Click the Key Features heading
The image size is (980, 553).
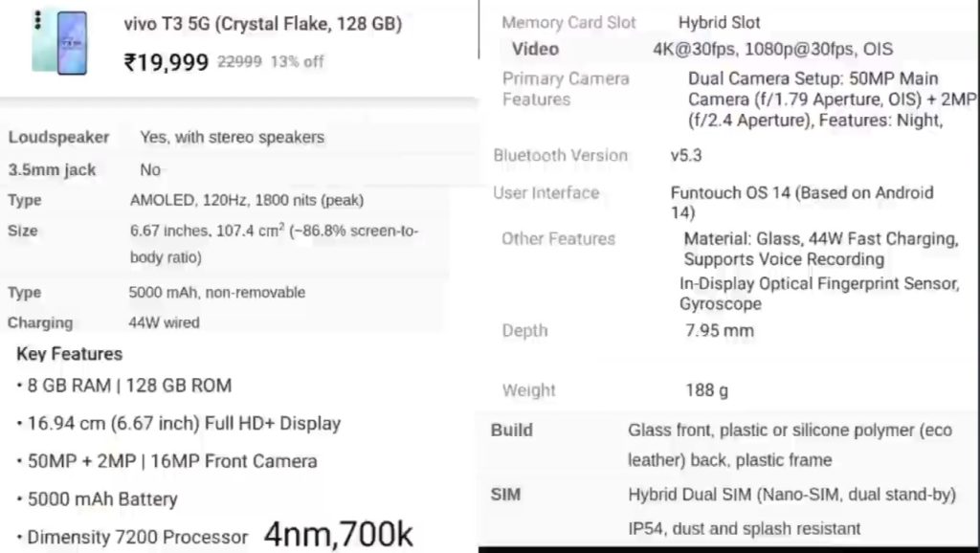(x=69, y=354)
